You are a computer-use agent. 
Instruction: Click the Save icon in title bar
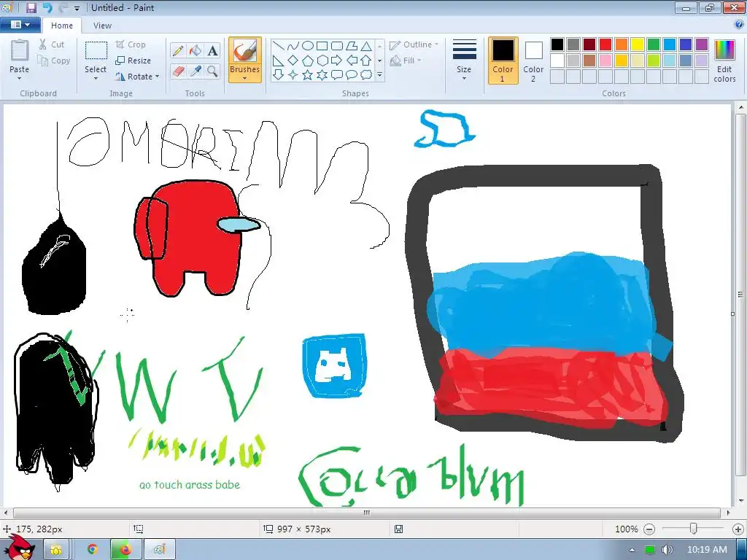(x=31, y=7)
